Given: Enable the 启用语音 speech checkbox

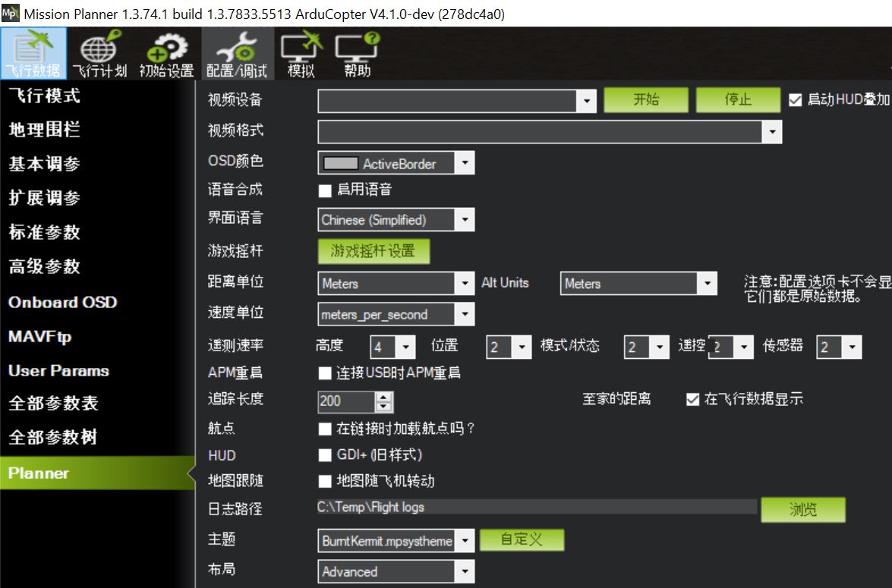Looking at the screenshot, I should pyautogui.click(x=325, y=190).
